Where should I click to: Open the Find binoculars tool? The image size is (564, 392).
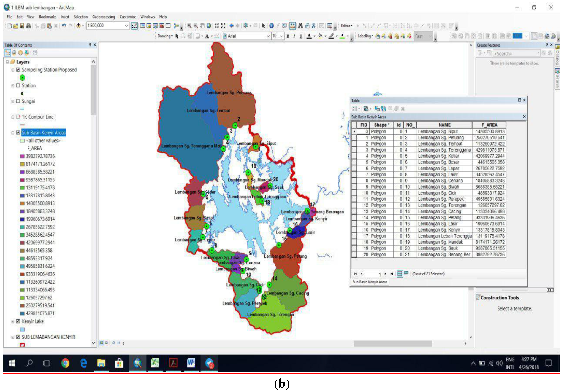coord(300,26)
